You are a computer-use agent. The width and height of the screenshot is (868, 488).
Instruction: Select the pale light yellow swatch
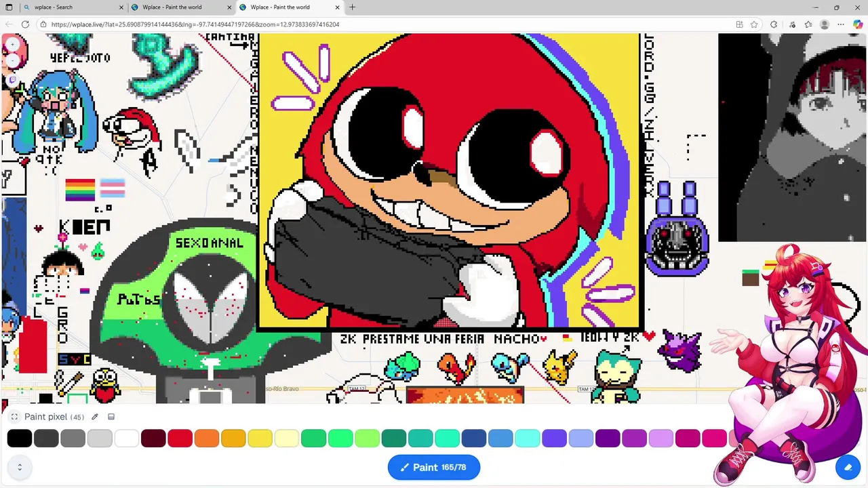287,438
